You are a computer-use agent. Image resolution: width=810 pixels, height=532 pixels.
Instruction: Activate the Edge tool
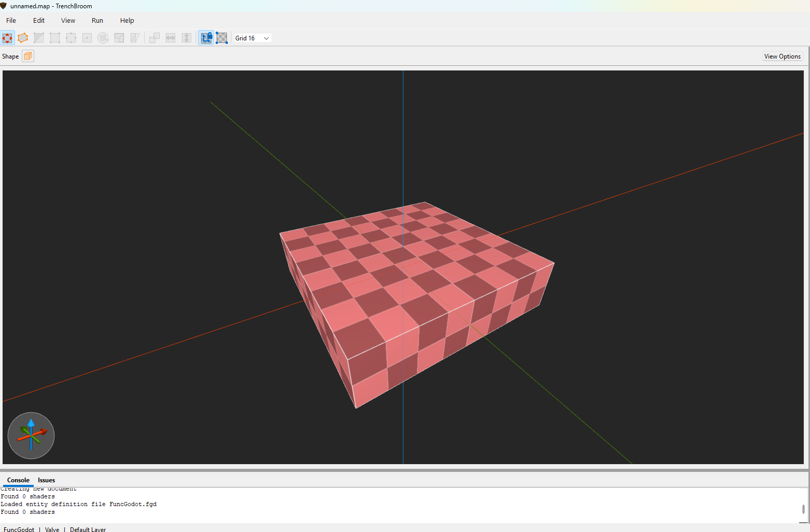[x=71, y=38]
